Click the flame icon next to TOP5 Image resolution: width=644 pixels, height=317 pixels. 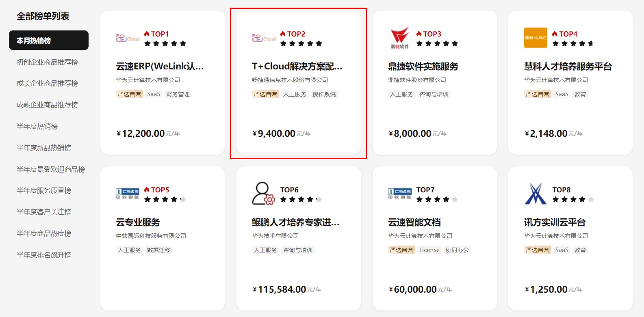coord(147,190)
